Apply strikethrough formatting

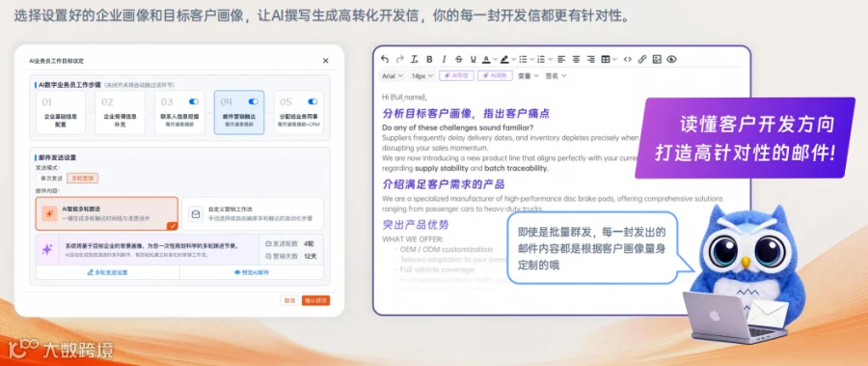[x=458, y=59]
